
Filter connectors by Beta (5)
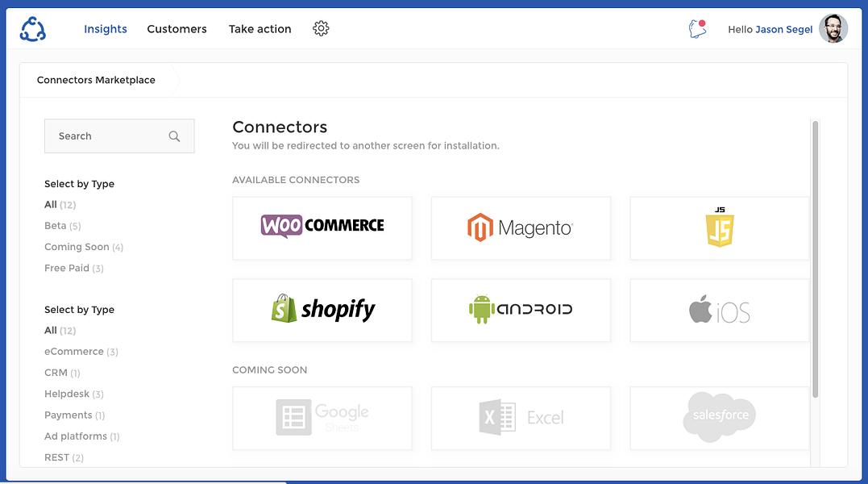[x=63, y=226]
